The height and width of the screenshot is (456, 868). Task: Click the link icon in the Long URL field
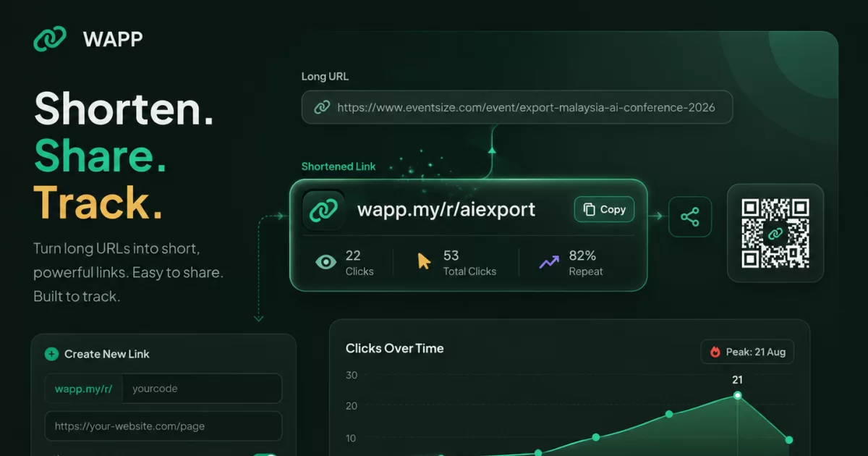click(322, 108)
